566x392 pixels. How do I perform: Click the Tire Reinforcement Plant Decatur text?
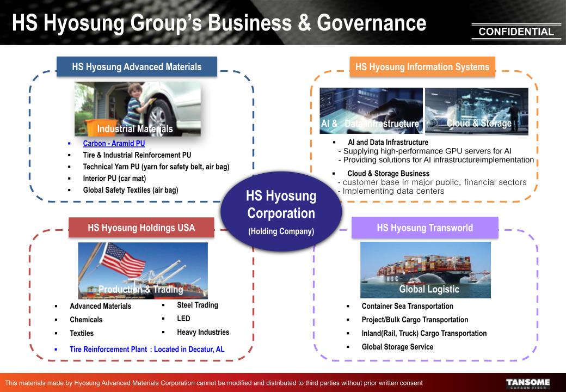pyautogui.click(x=146, y=349)
